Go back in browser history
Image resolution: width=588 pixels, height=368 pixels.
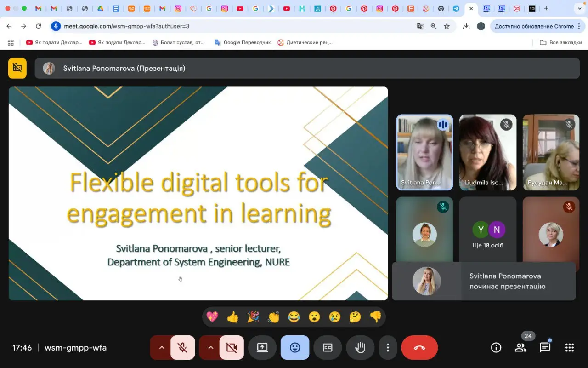[9, 26]
